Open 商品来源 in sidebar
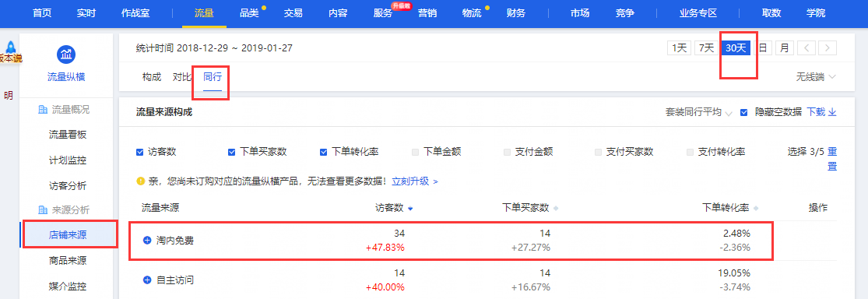 (68, 261)
